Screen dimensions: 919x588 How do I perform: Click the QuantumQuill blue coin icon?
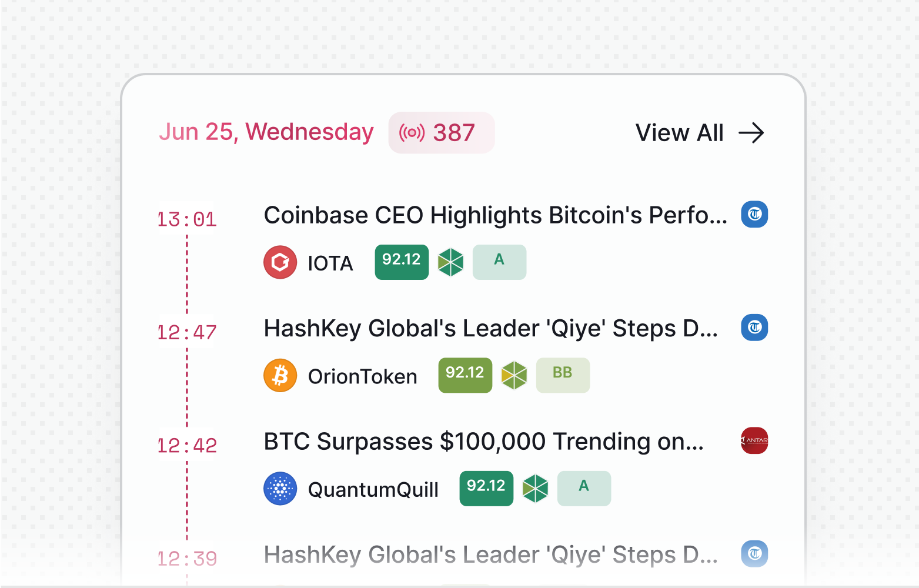click(280, 489)
